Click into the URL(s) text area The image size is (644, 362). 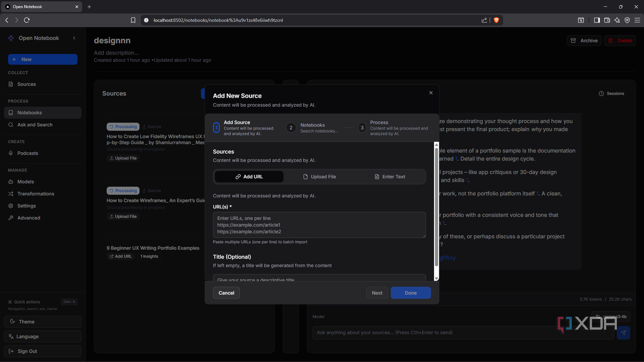(319, 225)
